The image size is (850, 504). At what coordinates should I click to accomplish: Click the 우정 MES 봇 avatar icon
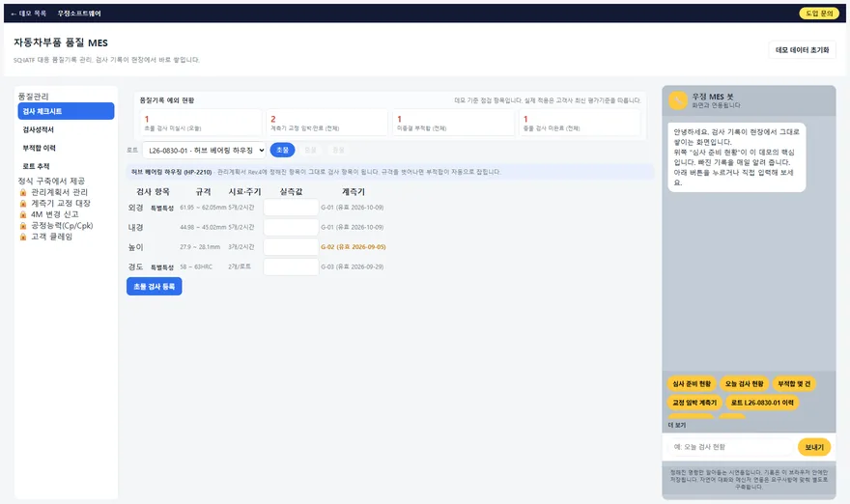(678, 100)
